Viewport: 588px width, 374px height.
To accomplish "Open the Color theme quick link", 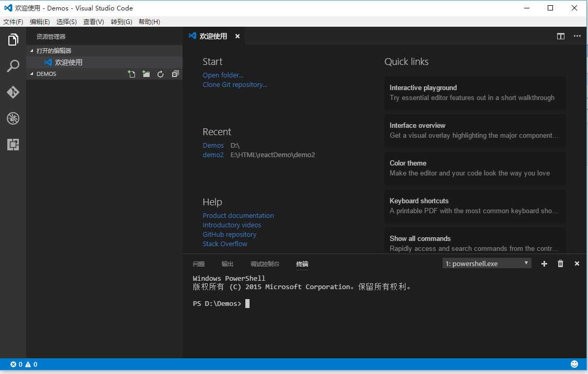I will [475, 168].
